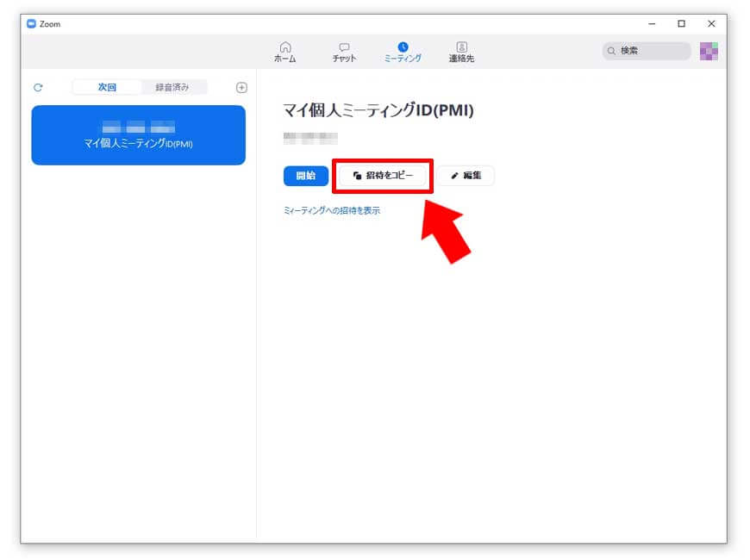
Task: Switch to the 次回 (Upcoming) list
Action: click(x=107, y=87)
